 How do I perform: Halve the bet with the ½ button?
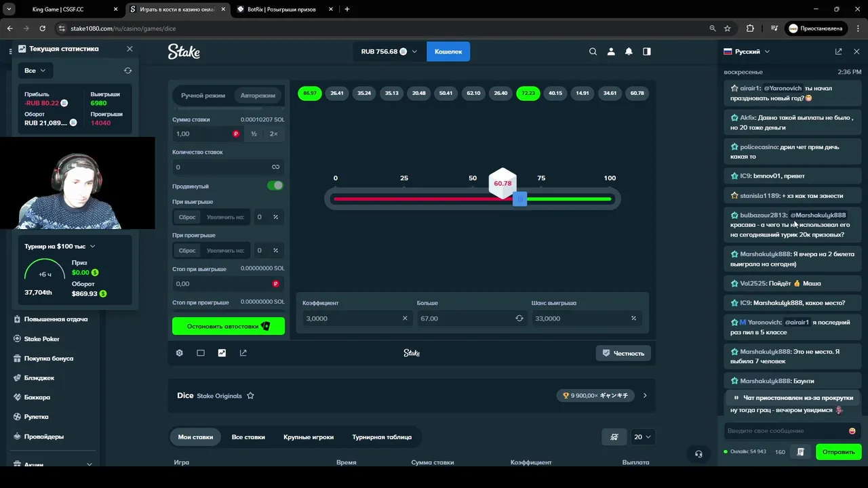[x=254, y=134]
